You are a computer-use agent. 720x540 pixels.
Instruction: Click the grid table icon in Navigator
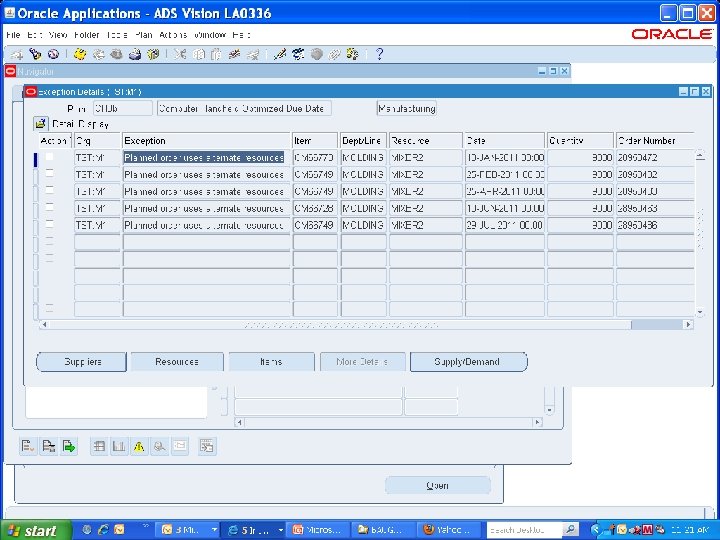click(99, 446)
